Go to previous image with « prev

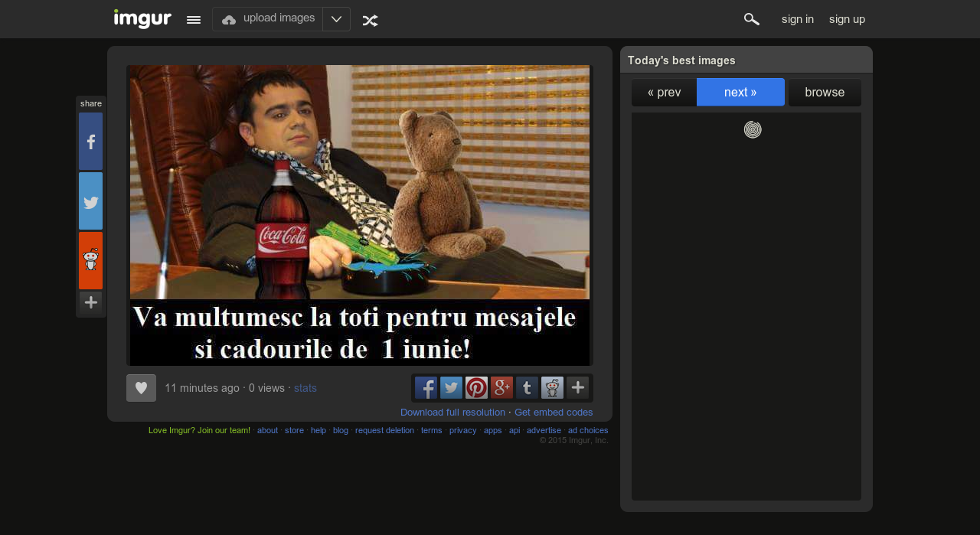[x=664, y=93]
